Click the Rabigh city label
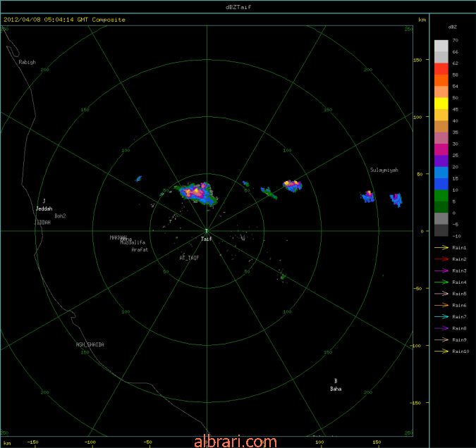Viewport: 476px width, 448px height. [28, 62]
